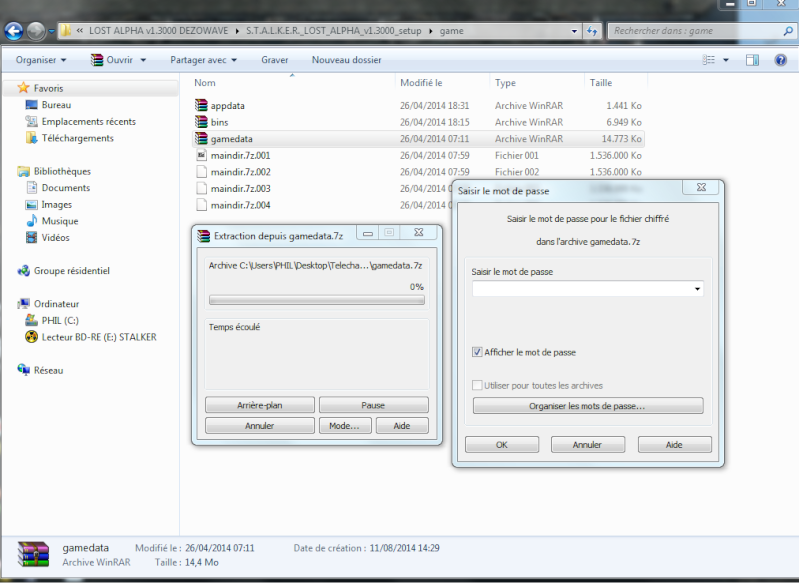Open Explorer help question mark icon
799x583 pixels.
pos(780,60)
